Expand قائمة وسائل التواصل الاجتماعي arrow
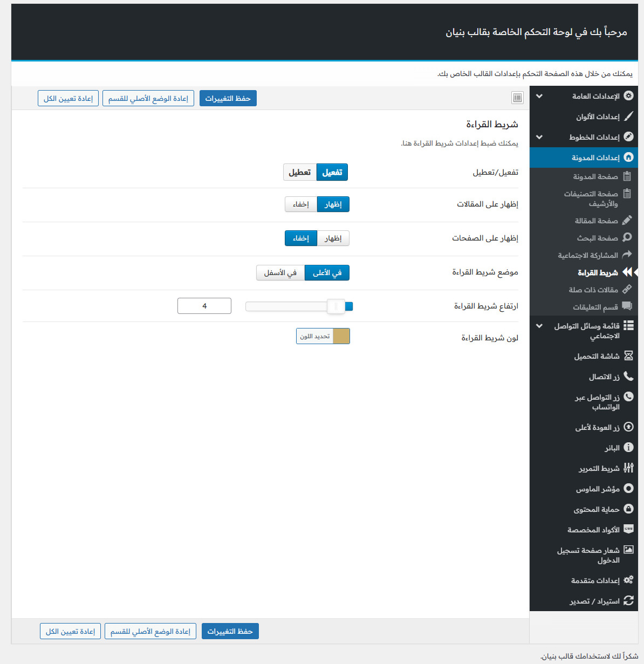Image resolution: width=644 pixels, height=664 pixels. tap(539, 326)
